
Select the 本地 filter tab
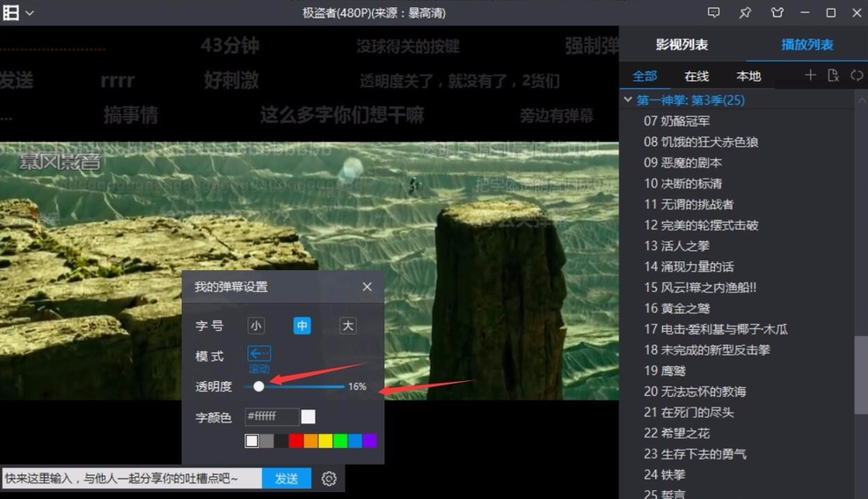pos(748,76)
